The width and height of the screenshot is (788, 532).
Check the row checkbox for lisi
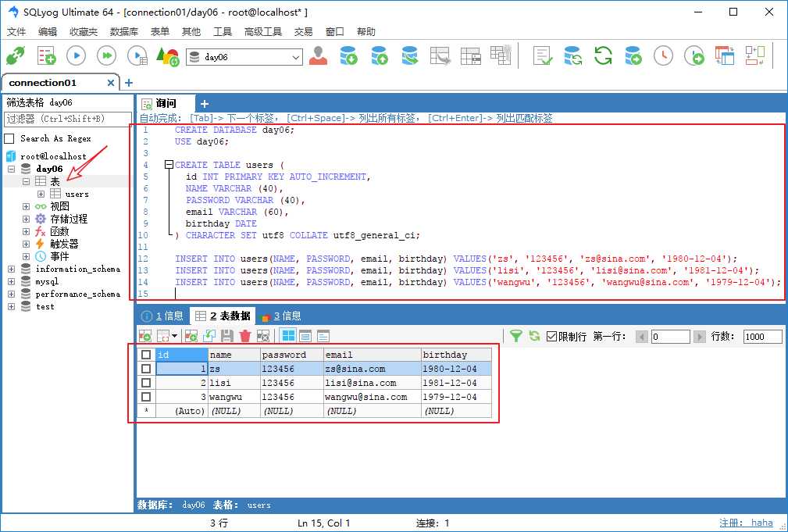(x=146, y=383)
